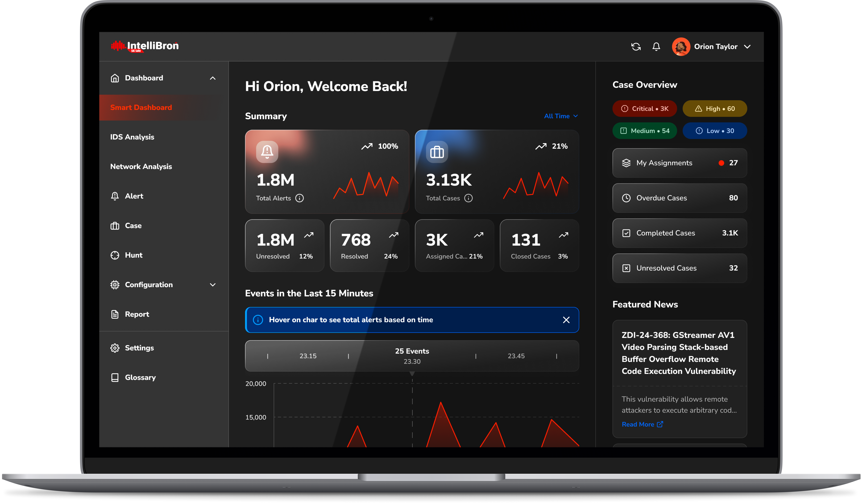Click the refresh sync icon in header
Image resolution: width=861 pixels, height=504 pixels.
[636, 47]
